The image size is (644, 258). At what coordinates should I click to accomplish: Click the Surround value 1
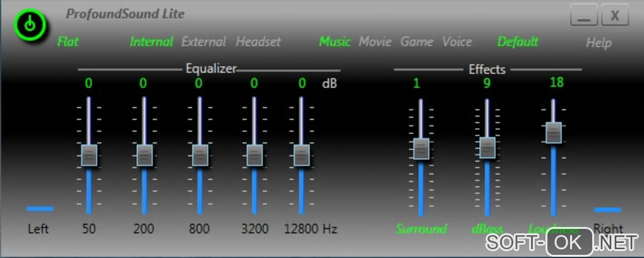pos(417,83)
